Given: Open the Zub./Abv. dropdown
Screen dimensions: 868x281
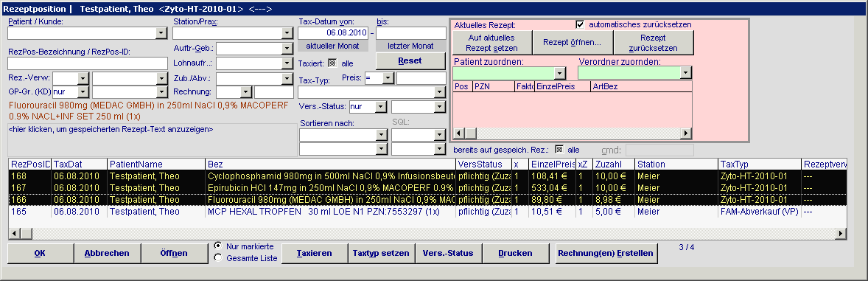Looking at the screenshot, I should (x=287, y=79).
